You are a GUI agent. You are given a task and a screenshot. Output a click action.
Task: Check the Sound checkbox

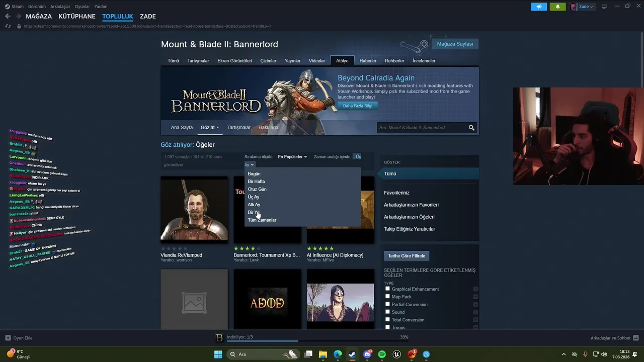pyautogui.click(x=387, y=312)
